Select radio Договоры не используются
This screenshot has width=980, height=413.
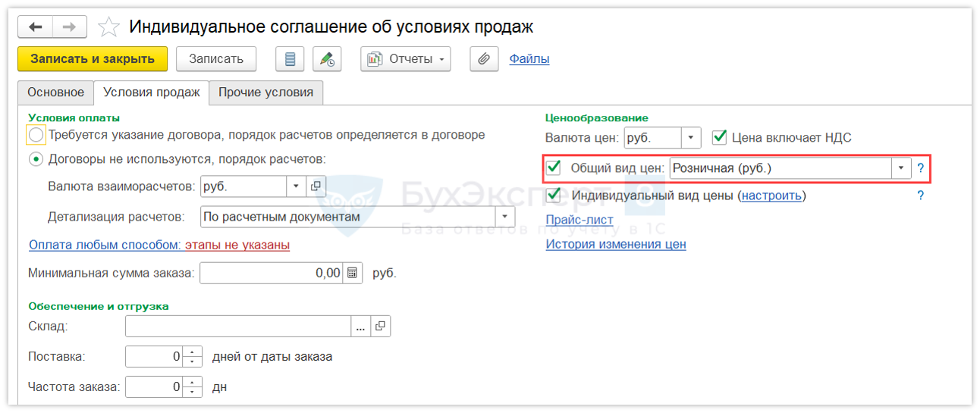point(36,159)
